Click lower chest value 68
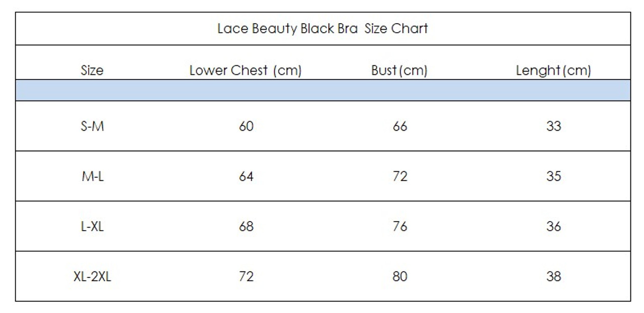 click(246, 227)
